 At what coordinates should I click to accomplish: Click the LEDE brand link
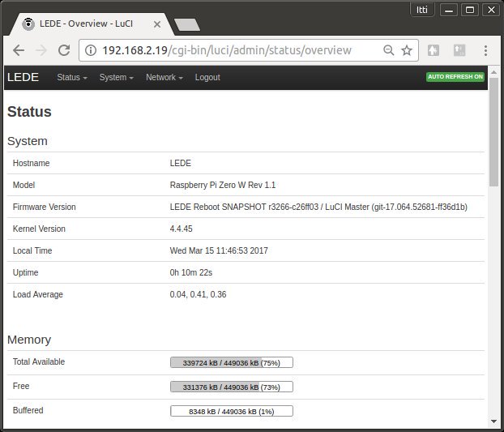(x=23, y=77)
